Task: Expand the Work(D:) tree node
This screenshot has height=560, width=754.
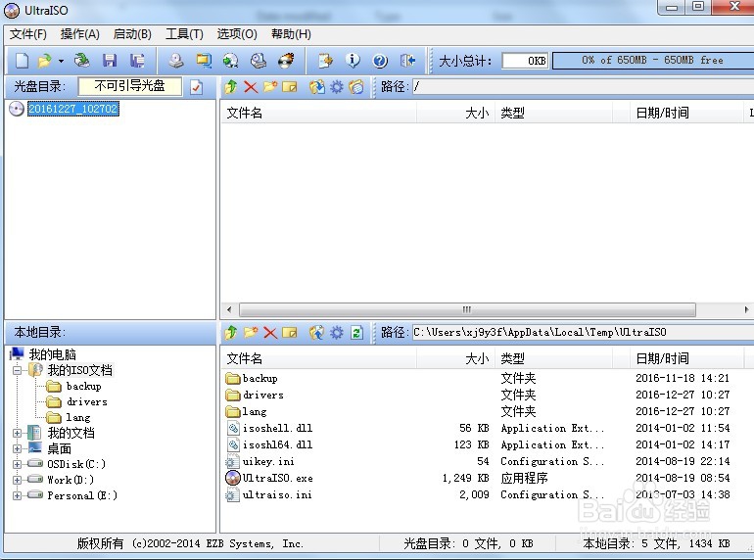Action: click(x=18, y=480)
